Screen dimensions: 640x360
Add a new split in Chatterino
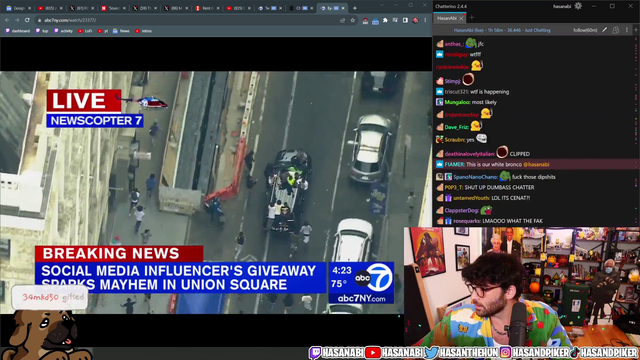(x=636, y=30)
